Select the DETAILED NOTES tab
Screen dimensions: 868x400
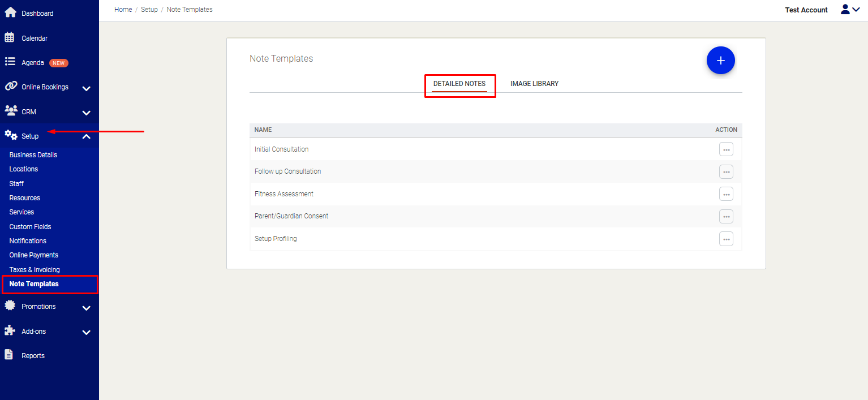(459, 83)
